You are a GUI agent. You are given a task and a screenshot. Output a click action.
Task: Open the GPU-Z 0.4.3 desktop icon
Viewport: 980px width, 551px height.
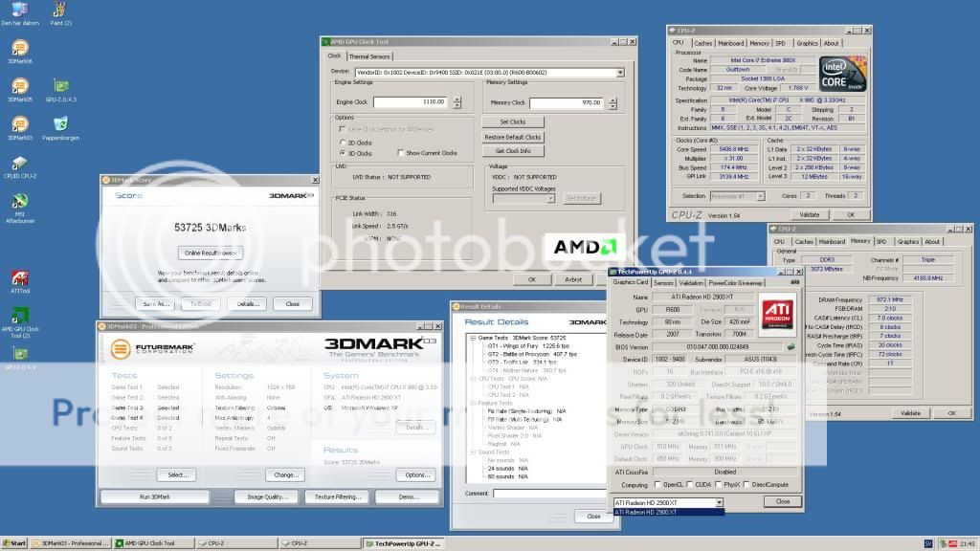pos(60,86)
